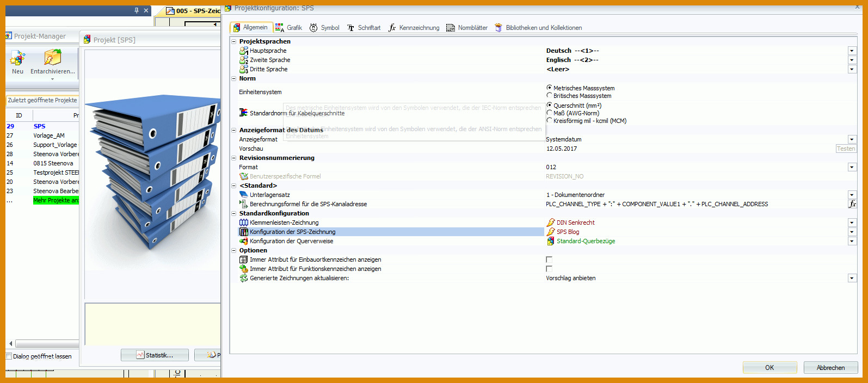
Task: Click the Unterlagensatz row icon
Action: pyautogui.click(x=244, y=195)
